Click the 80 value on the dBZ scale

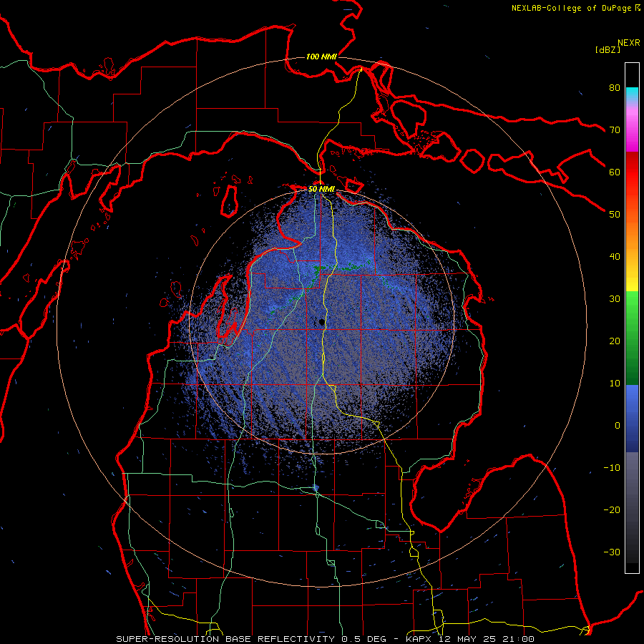(615, 88)
